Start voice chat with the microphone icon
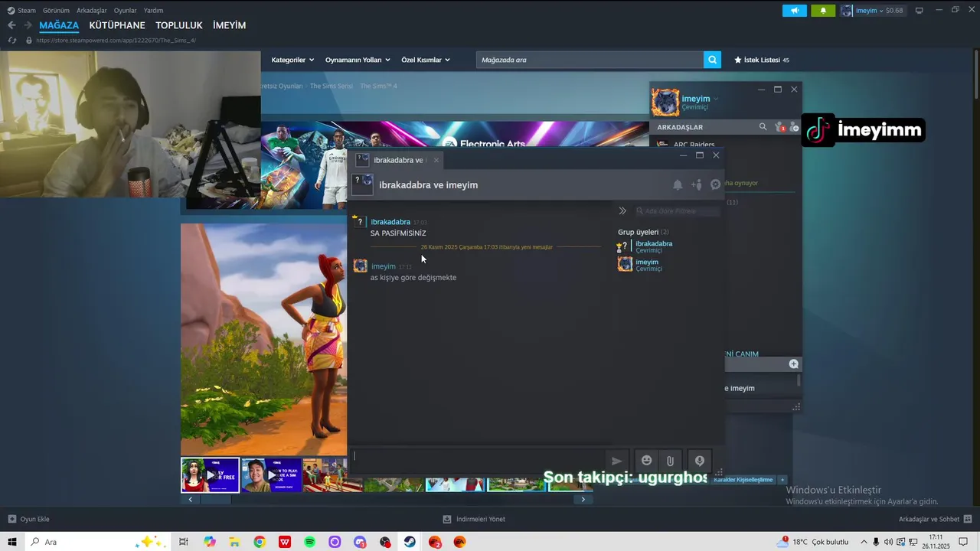The image size is (980, 551). pos(699,461)
